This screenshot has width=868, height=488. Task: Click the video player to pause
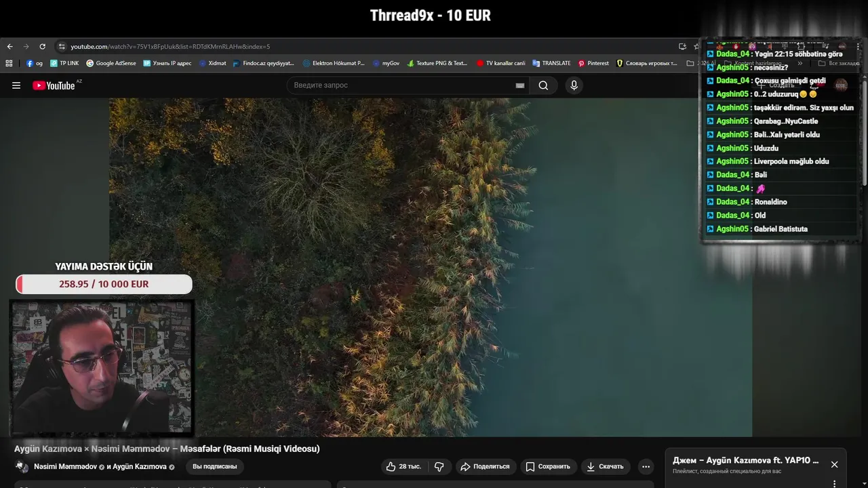[431, 268]
